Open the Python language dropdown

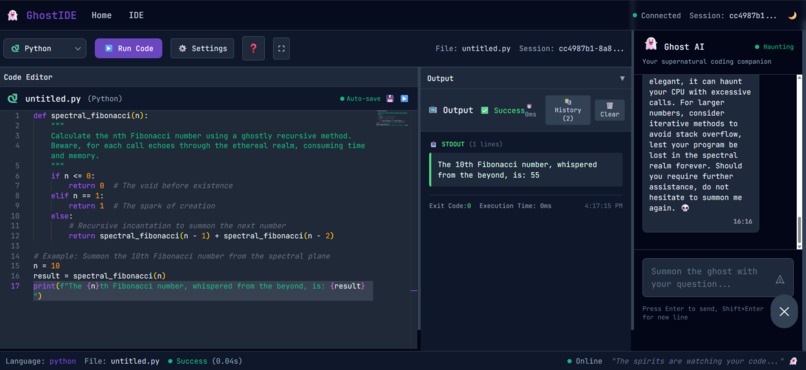click(45, 48)
